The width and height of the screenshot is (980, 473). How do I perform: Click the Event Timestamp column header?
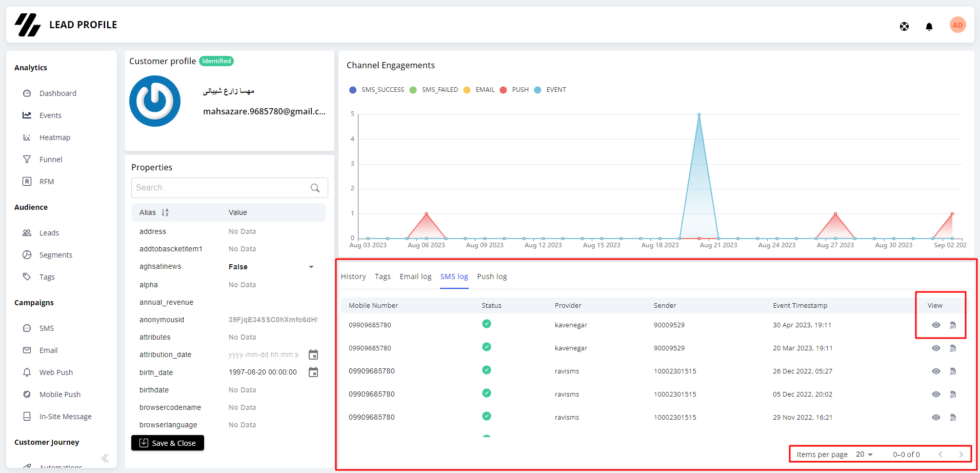[800, 306]
